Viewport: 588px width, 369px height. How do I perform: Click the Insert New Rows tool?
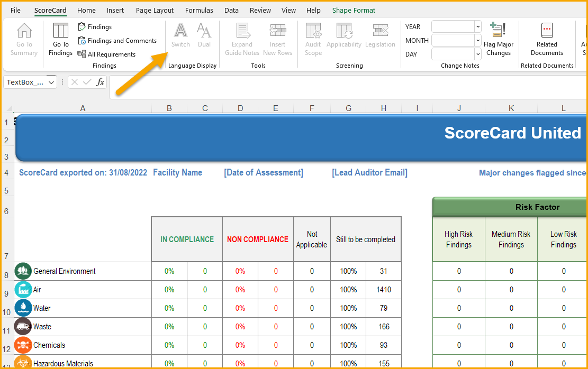pos(277,30)
